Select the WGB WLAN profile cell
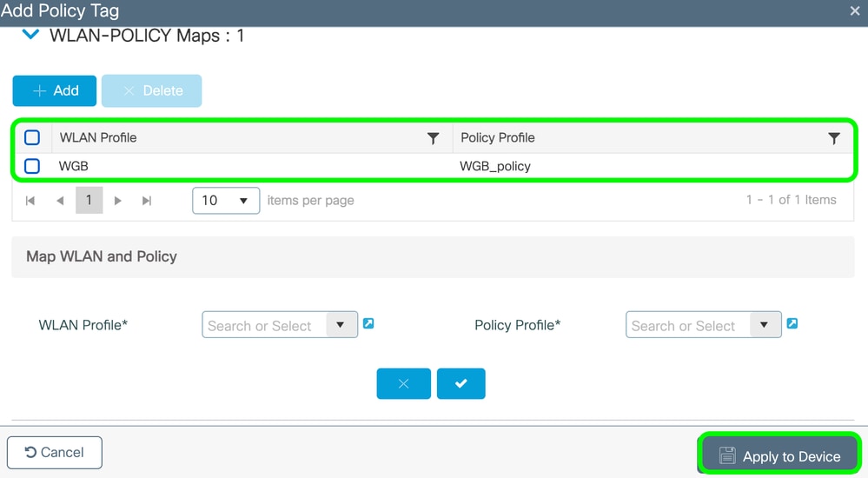The width and height of the screenshot is (868, 478). pyautogui.click(x=74, y=166)
